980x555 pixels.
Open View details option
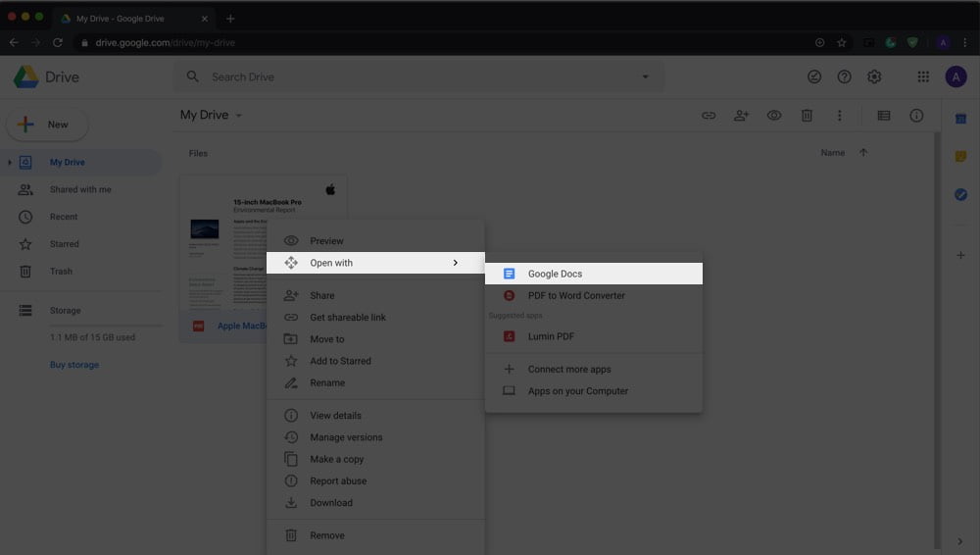point(375,416)
